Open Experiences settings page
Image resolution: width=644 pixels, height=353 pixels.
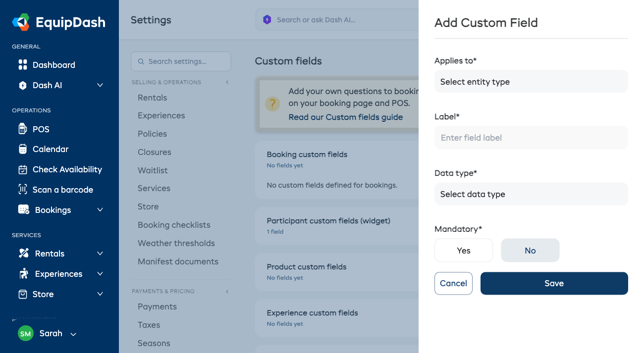pos(161,115)
